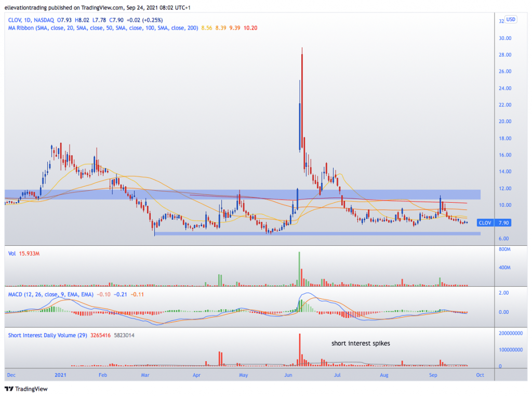Viewport: 532px width, 397px height.
Task: Click the Jun label on time axis
Action: point(288,375)
